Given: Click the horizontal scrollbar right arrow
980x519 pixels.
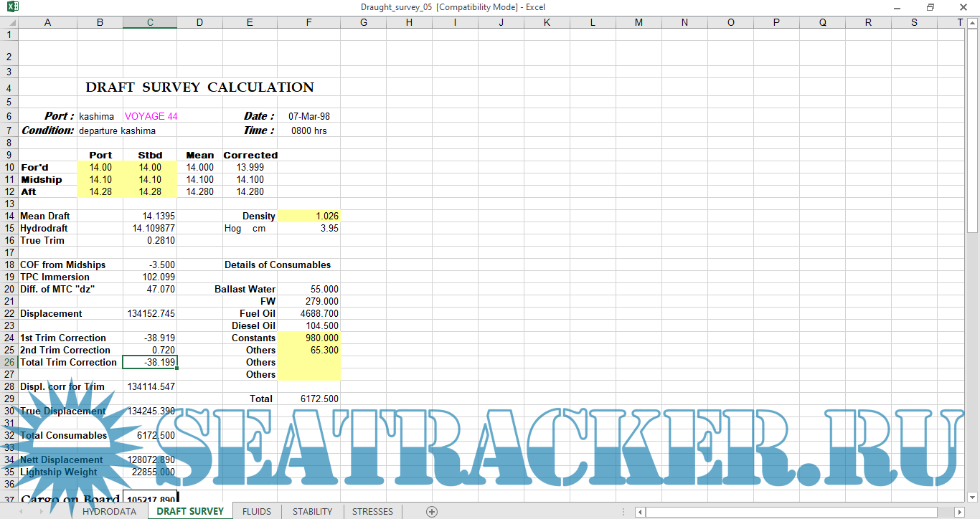Looking at the screenshot, I should [961, 512].
